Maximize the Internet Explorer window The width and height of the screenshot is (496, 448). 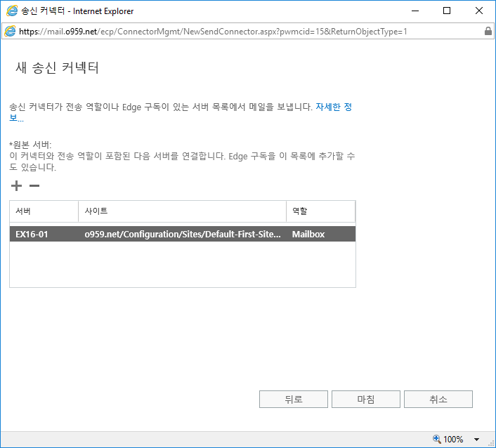pyautogui.click(x=447, y=11)
